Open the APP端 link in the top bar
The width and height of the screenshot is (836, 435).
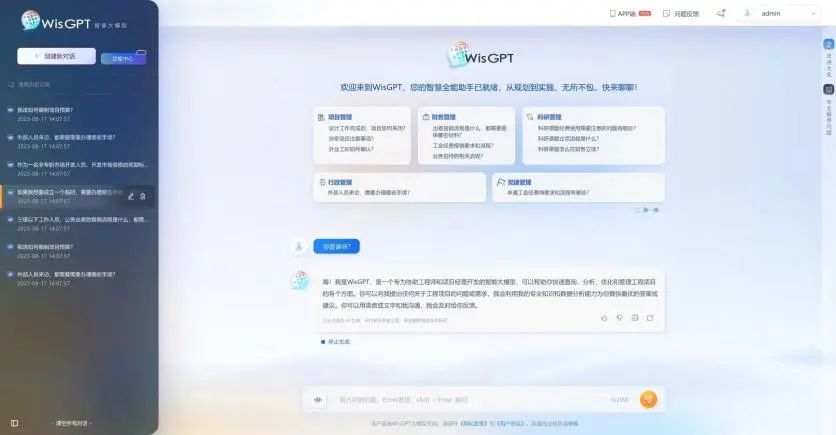pyautogui.click(x=630, y=13)
